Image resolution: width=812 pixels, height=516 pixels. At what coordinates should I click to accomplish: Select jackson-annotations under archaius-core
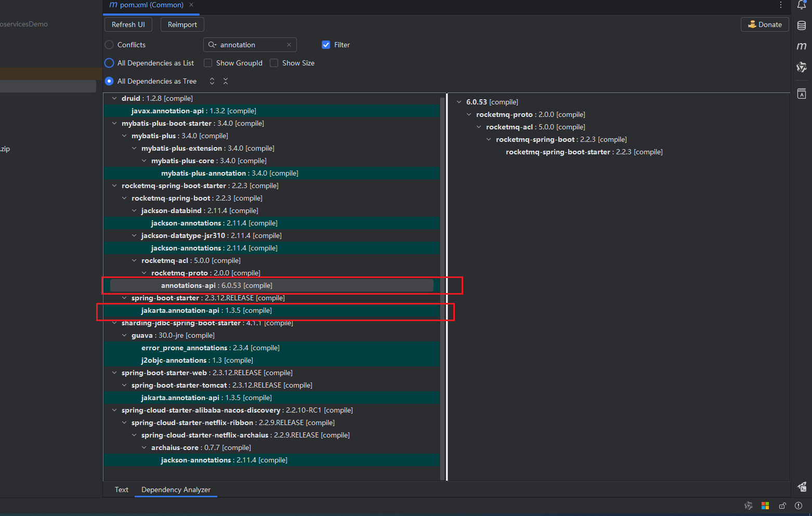(272, 460)
